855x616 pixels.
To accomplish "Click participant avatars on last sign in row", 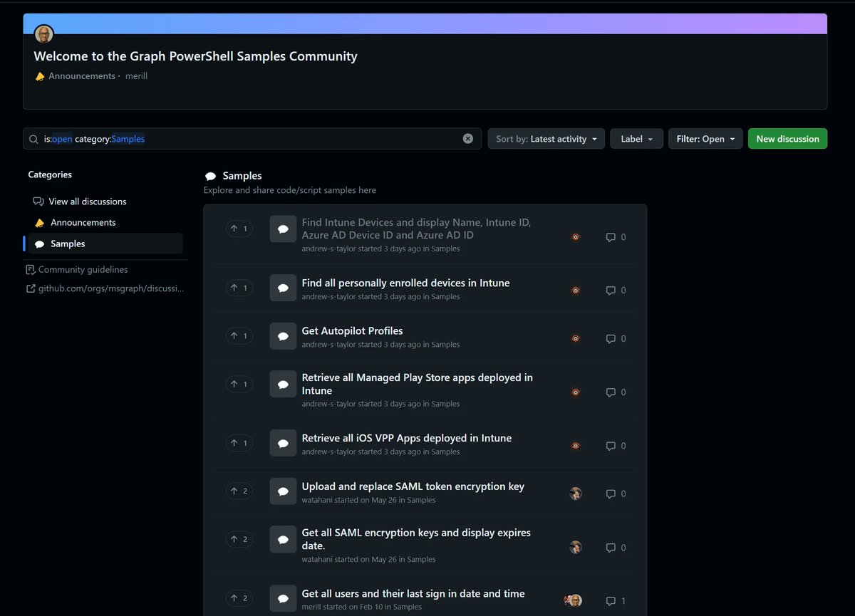I will tap(573, 600).
